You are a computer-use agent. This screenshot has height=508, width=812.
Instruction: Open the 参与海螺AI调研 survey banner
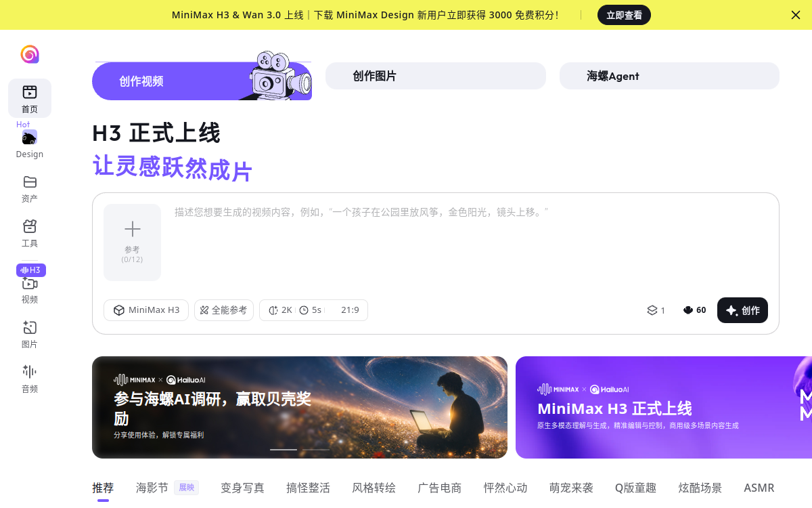click(x=300, y=408)
